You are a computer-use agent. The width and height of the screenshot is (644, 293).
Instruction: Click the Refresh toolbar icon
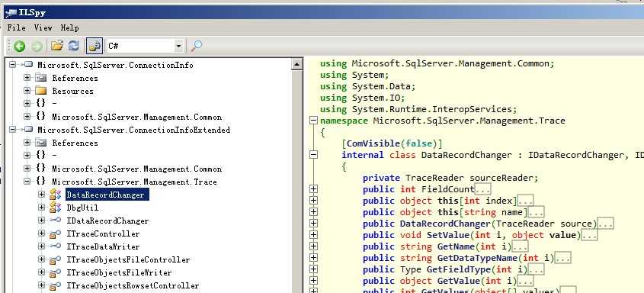[x=74, y=46]
